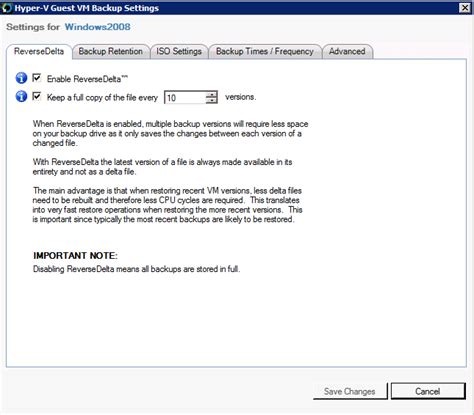
Task: Toggle the Keep a full copy checkbox
Action: [x=37, y=96]
